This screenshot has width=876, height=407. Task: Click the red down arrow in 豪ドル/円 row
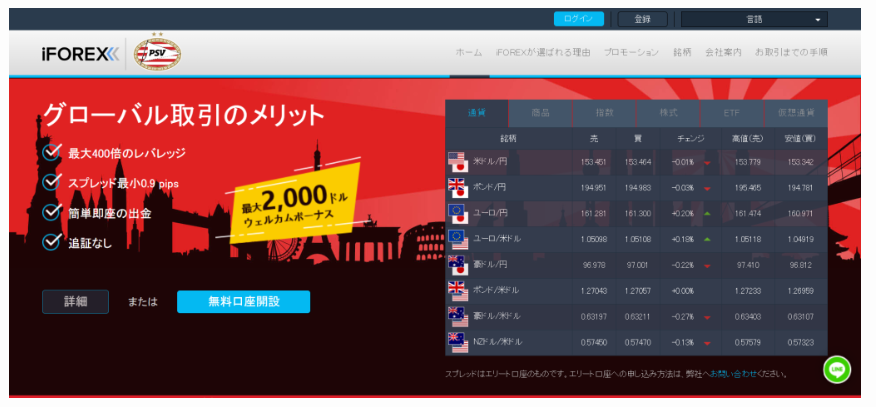707,266
